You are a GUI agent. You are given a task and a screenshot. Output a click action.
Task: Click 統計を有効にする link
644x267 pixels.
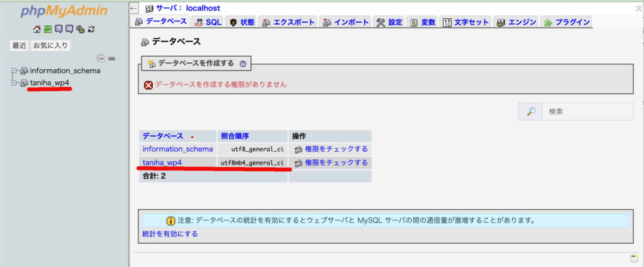click(170, 234)
